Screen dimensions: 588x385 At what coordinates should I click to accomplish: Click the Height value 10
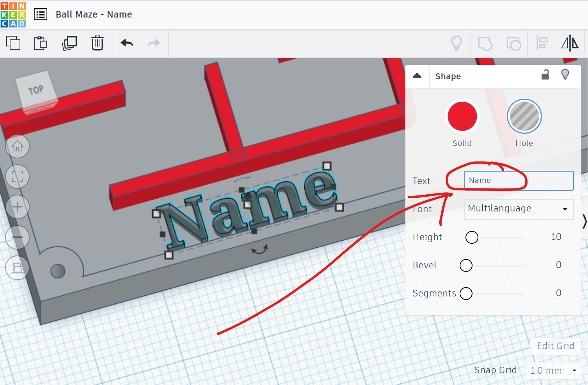pos(556,237)
